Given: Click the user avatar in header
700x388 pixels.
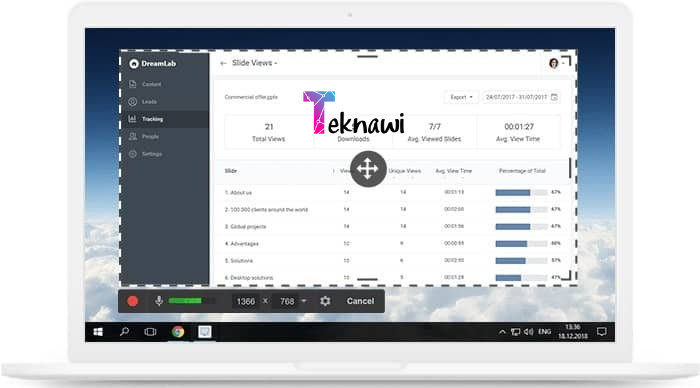Looking at the screenshot, I should click(554, 63).
